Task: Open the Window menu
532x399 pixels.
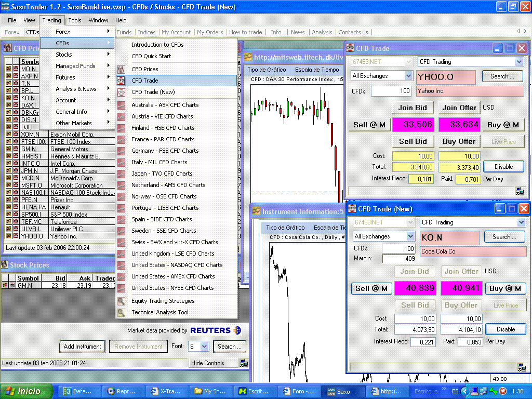Action: pyautogui.click(x=98, y=20)
